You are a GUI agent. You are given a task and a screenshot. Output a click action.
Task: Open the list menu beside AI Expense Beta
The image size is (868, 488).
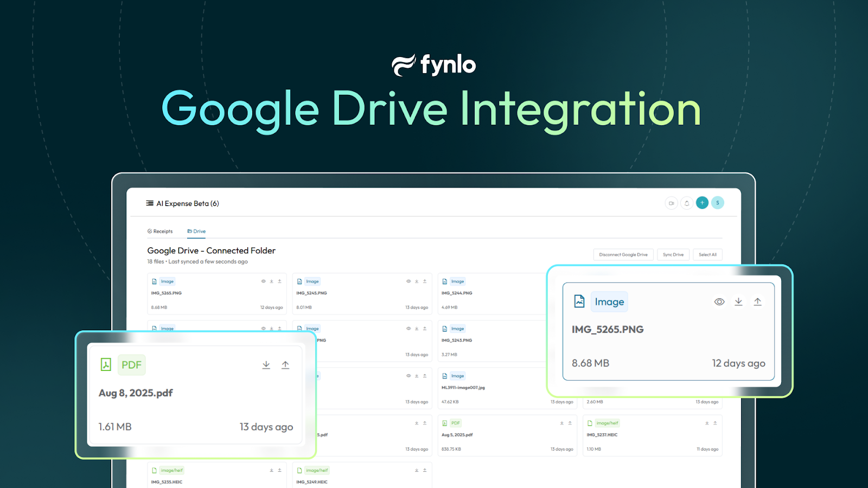tap(149, 203)
